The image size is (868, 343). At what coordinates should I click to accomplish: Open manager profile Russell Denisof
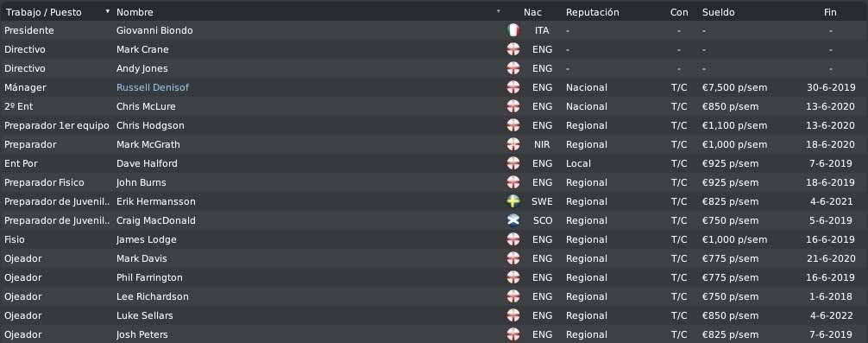152,87
